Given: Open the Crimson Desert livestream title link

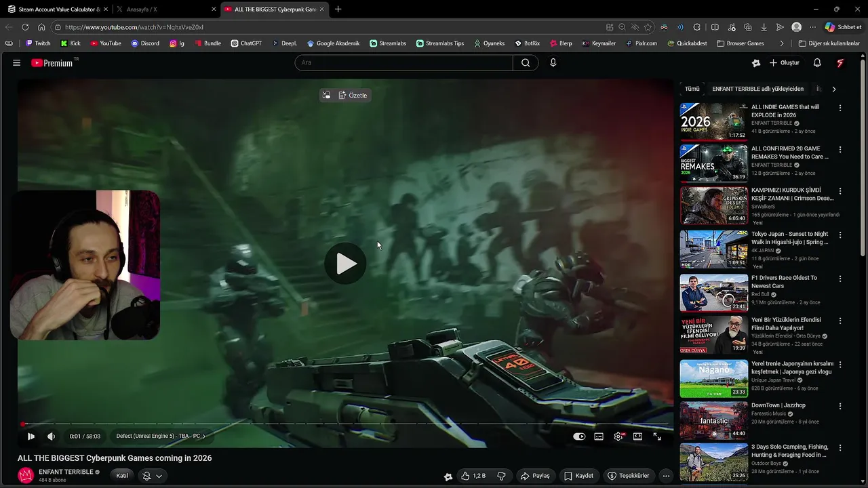Looking at the screenshot, I should pos(792,195).
